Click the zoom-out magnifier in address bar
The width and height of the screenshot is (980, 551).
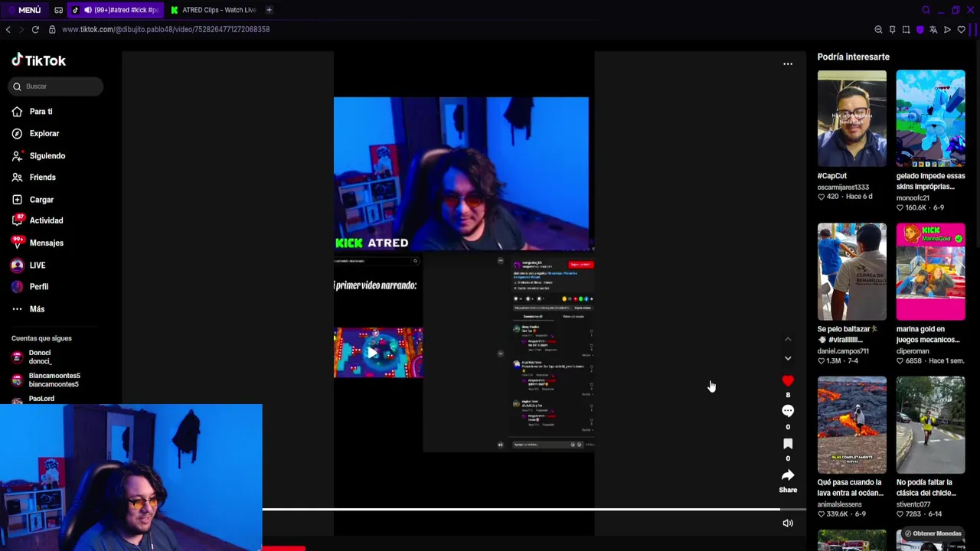[878, 30]
